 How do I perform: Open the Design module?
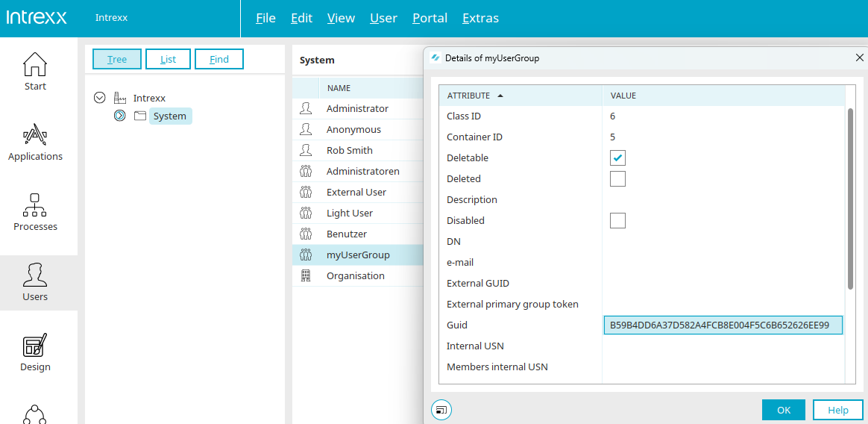click(35, 352)
